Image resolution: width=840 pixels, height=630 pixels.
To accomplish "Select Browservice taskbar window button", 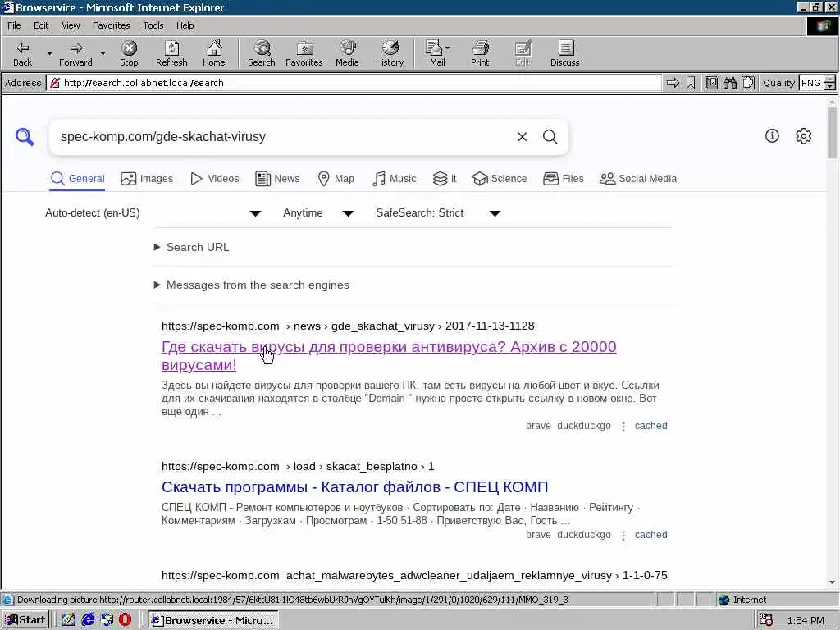I will tap(212, 620).
